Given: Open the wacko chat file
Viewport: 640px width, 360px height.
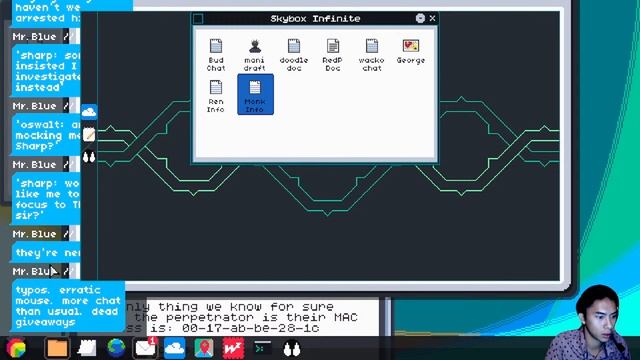Looking at the screenshot, I should pyautogui.click(x=372, y=55).
